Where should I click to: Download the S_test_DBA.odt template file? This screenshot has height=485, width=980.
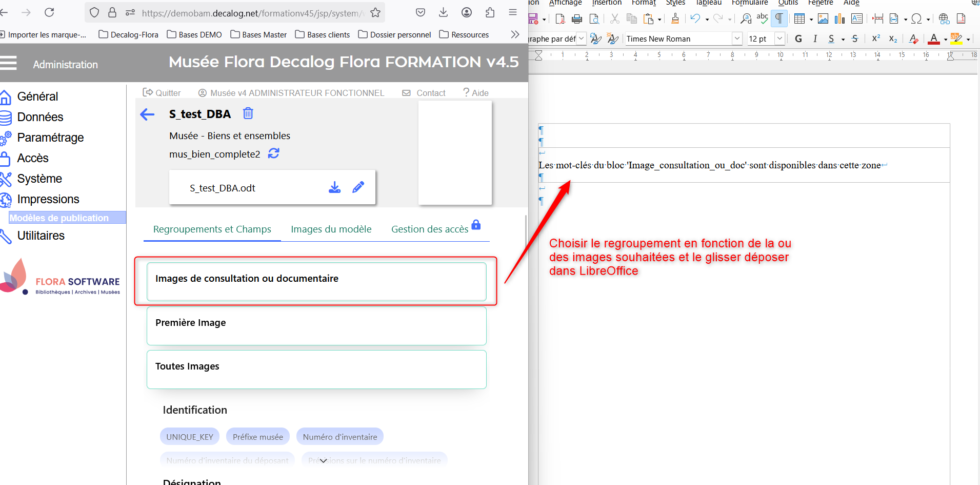(334, 187)
